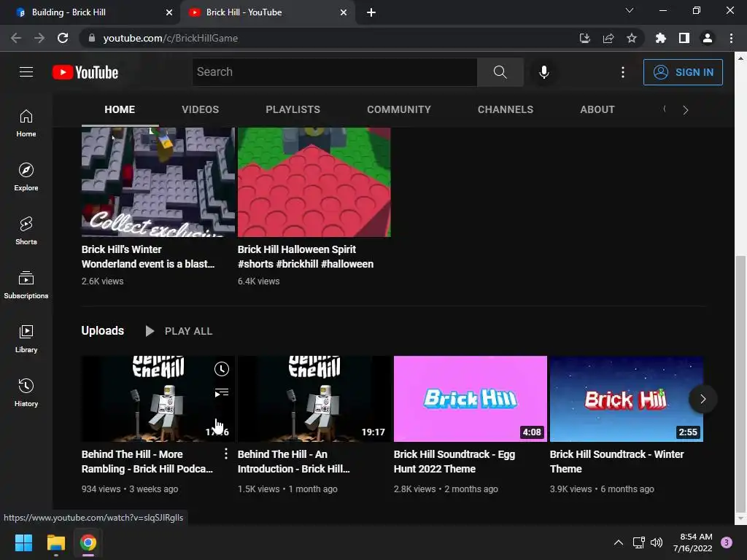Open Behind The Hill - An Introduction title
The width and height of the screenshot is (747, 560).
[x=293, y=462]
